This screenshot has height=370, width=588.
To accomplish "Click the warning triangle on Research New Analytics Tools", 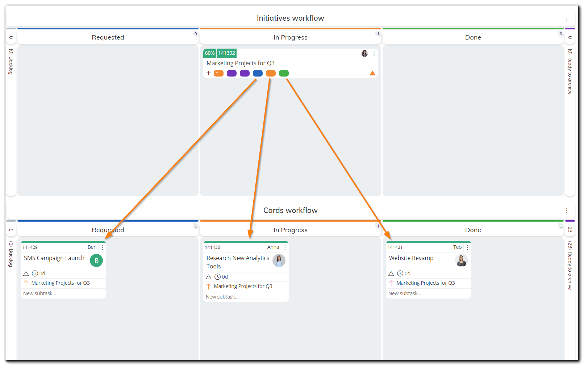I will 209,276.
